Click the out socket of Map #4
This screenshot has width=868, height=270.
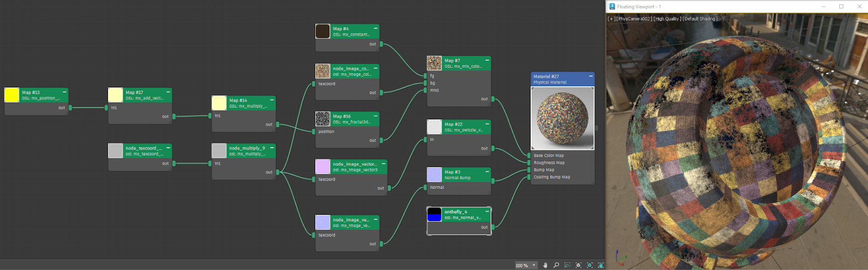pos(381,44)
